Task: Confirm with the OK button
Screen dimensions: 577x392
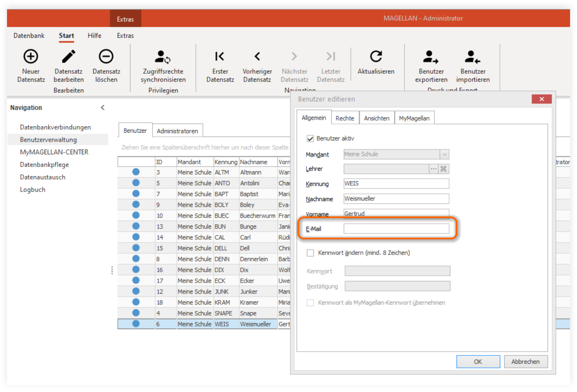Action: [x=478, y=362]
